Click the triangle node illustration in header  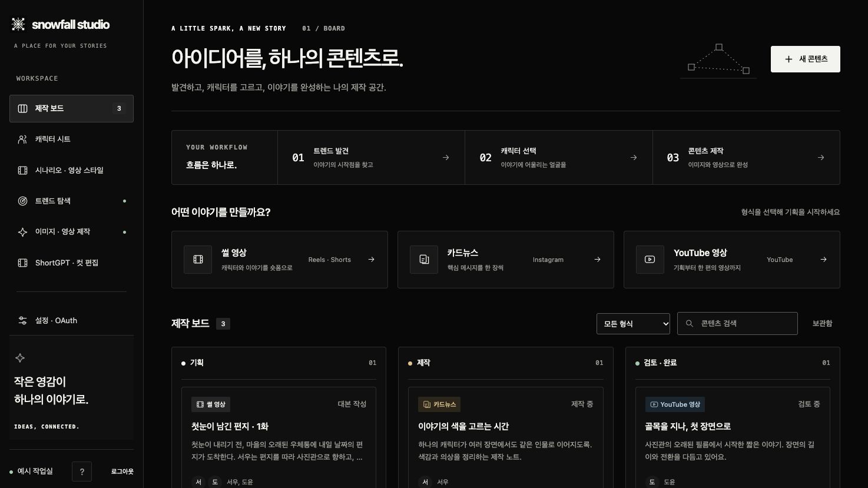pyautogui.click(x=718, y=60)
